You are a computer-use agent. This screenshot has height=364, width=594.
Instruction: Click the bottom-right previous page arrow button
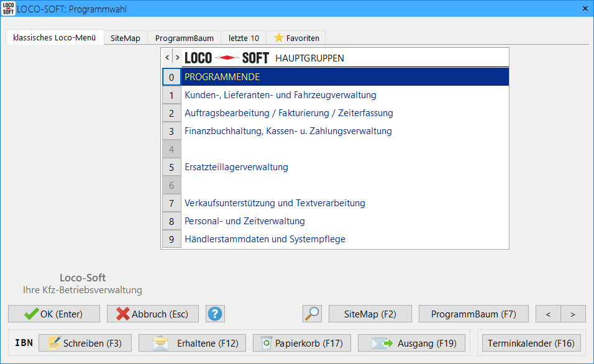pyautogui.click(x=548, y=314)
